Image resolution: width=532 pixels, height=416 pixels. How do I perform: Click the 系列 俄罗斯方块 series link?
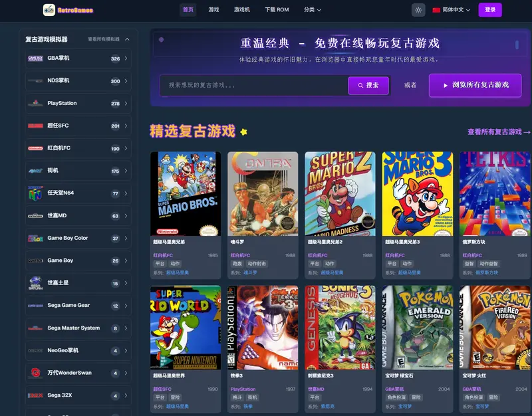tap(487, 272)
